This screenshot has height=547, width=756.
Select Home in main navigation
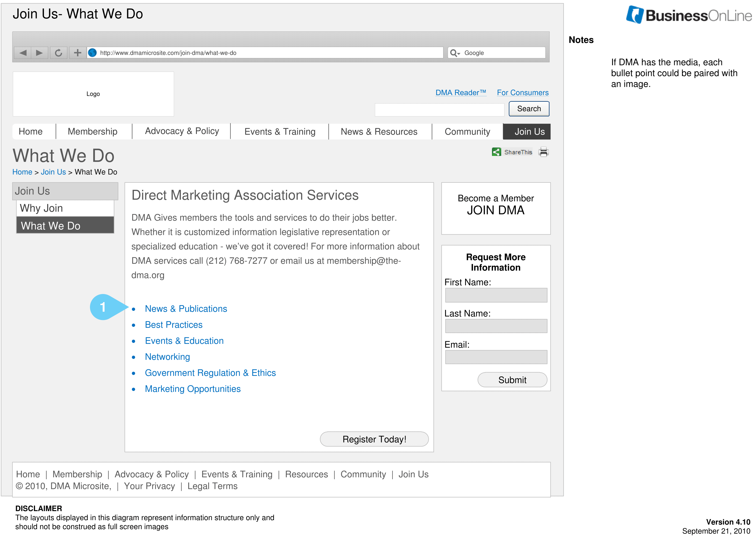31,132
